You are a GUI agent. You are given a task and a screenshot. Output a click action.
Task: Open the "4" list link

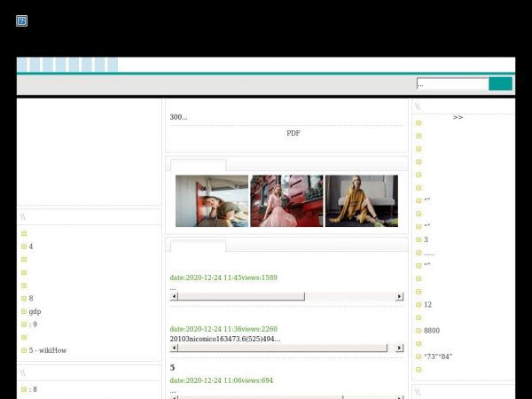tap(31, 246)
